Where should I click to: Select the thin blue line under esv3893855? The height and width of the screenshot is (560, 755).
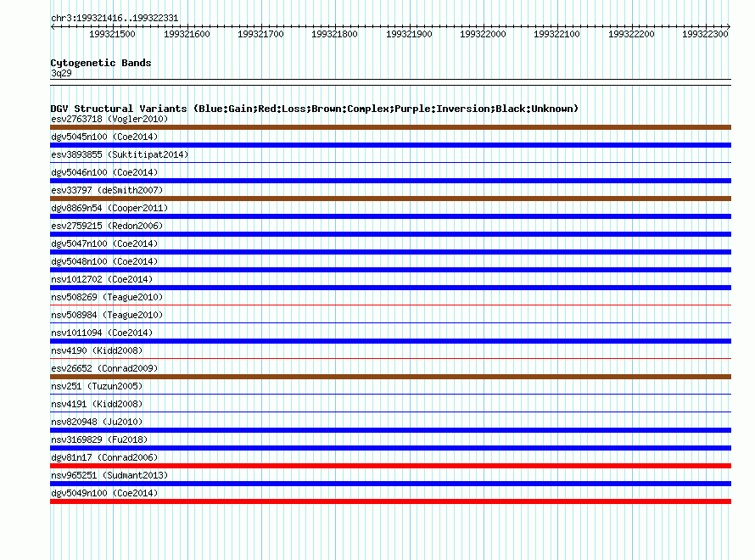(390, 163)
